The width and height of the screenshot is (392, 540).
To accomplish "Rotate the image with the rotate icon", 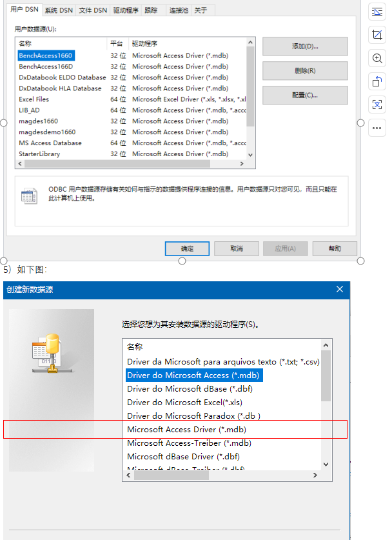I will click(x=377, y=82).
